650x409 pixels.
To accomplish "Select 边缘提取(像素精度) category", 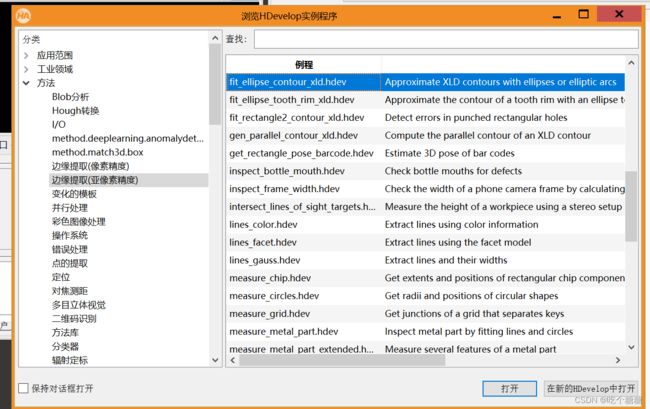I will coord(90,166).
